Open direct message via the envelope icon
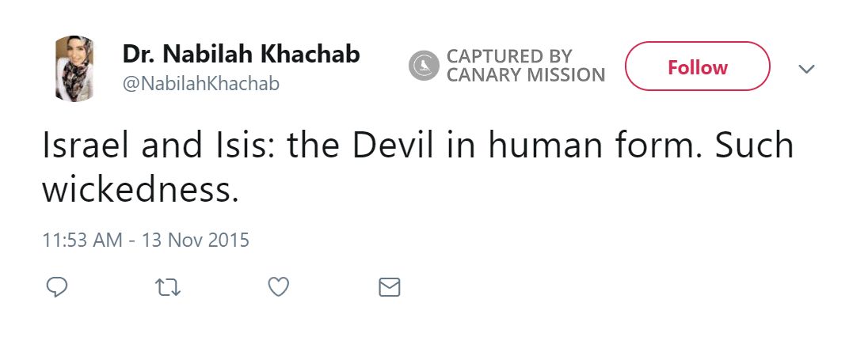The height and width of the screenshot is (337, 868). click(390, 287)
